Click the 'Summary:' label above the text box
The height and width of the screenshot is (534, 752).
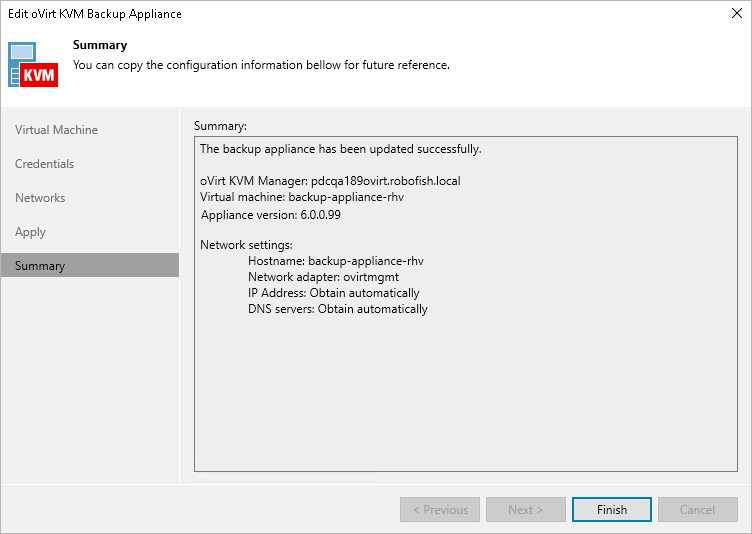pyautogui.click(x=220, y=126)
